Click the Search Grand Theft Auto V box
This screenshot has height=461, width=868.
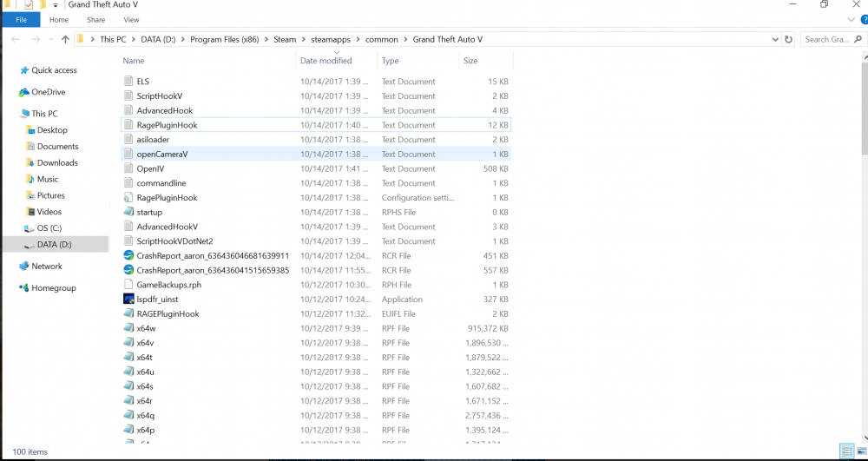click(832, 39)
